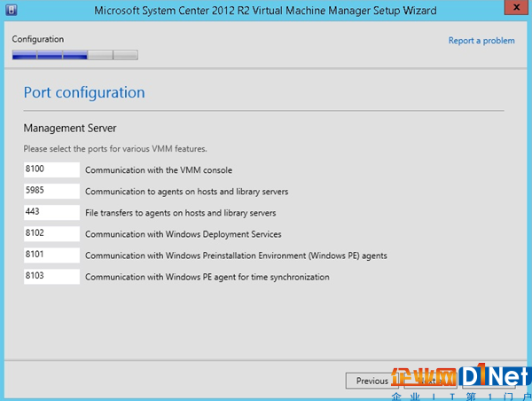The width and height of the screenshot is (532, 401).
Task: Click the setup wizard icon in title bar
Action: click(x=12, y=10)
